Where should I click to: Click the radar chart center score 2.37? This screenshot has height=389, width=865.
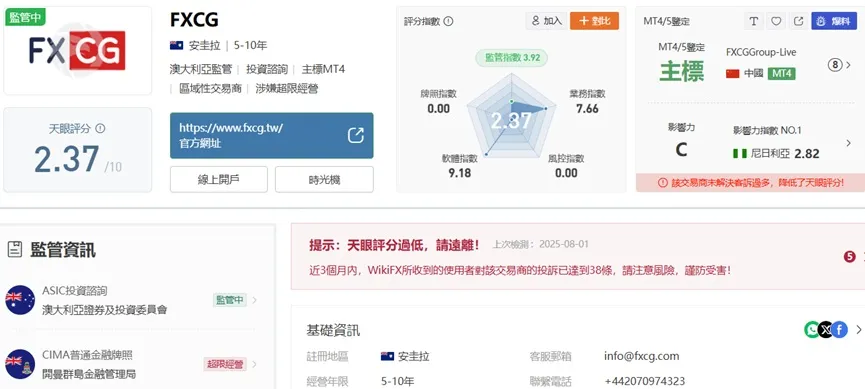click(x=511, y=121)
